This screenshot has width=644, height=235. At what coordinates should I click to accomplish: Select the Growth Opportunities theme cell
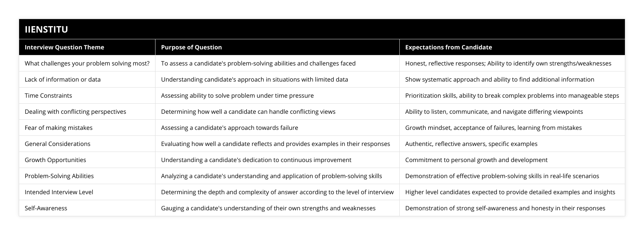[55, 160]
